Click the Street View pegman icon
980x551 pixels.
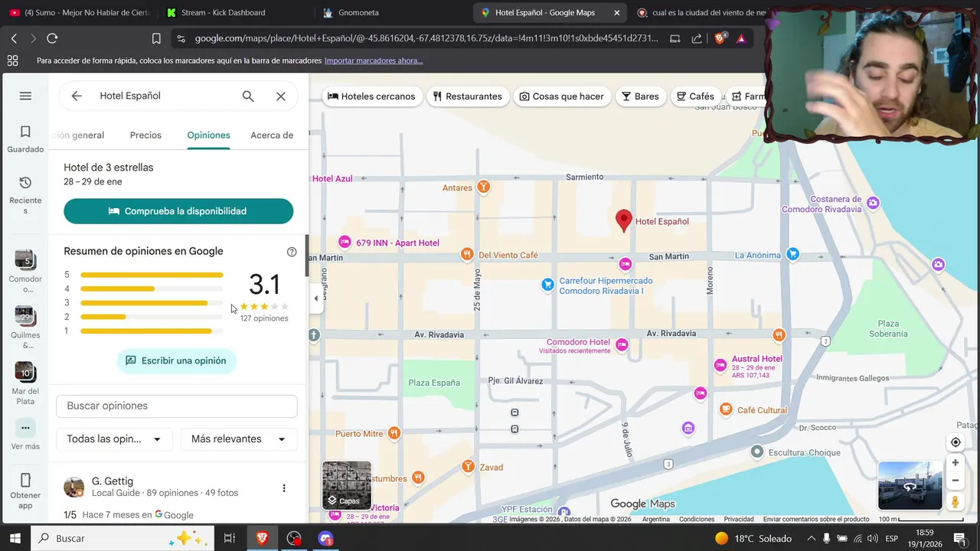click(955, 501)
